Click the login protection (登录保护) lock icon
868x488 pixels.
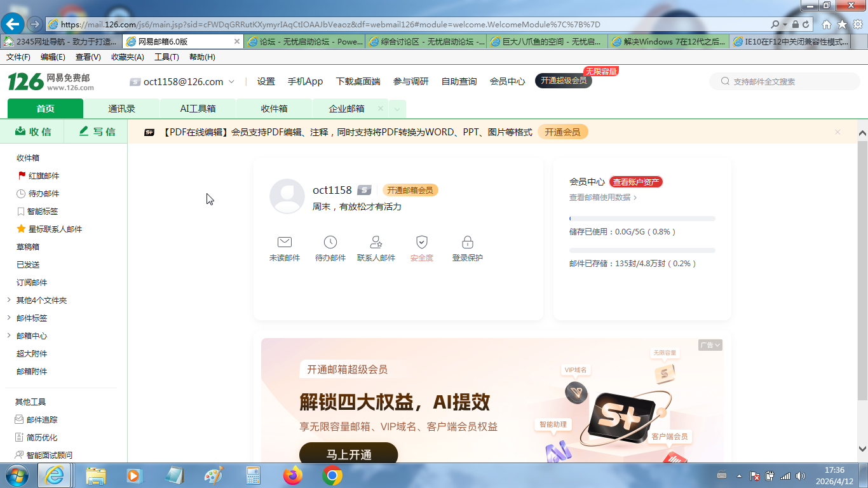(x=467, y=242)
